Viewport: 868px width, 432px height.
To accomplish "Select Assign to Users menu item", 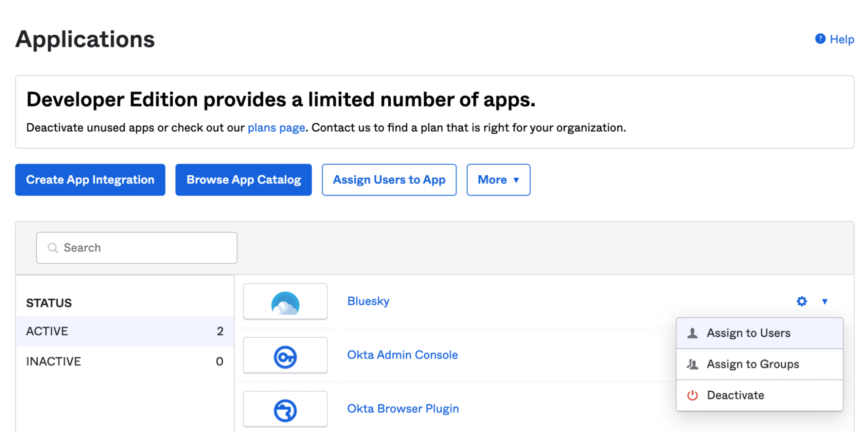I will [759, 333].
